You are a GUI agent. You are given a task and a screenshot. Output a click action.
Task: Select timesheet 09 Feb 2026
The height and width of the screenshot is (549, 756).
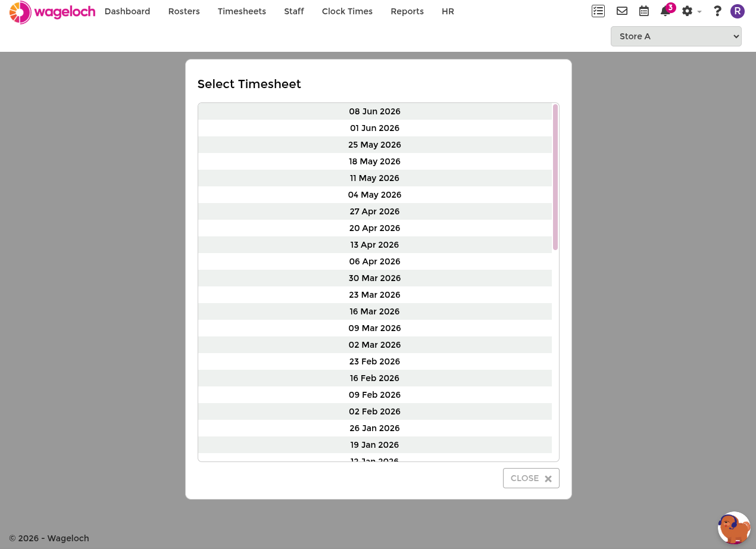(375, 395)
